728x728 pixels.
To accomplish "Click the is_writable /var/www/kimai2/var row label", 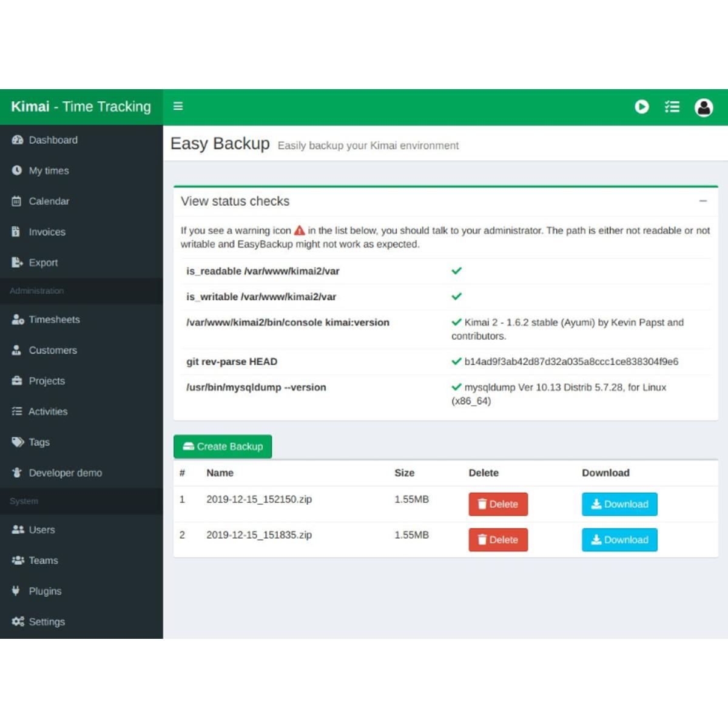I will click(261, 297).
